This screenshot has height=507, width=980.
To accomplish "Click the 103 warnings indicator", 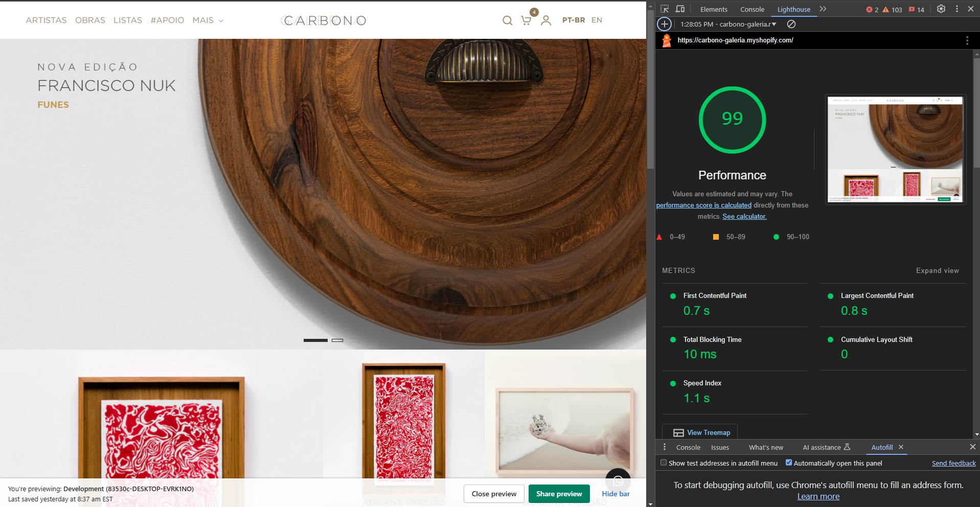I will coord(892,10).
